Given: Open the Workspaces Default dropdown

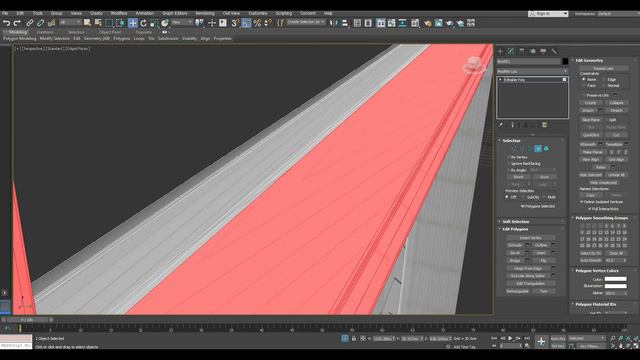Looking at the screenshot, I should 618,13.
